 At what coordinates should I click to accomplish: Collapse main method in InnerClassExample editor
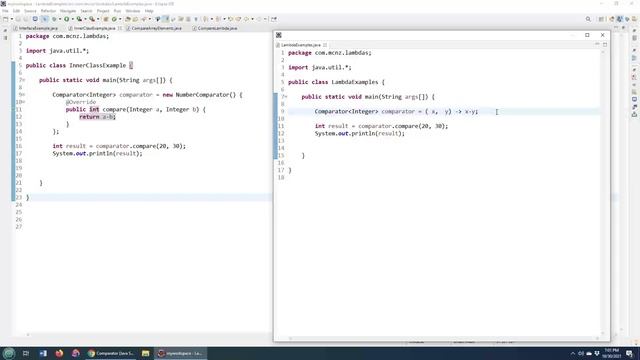pos(24,80)
